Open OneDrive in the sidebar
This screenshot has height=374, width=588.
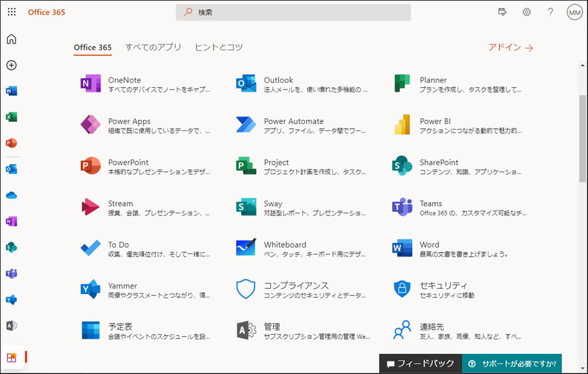11,195
